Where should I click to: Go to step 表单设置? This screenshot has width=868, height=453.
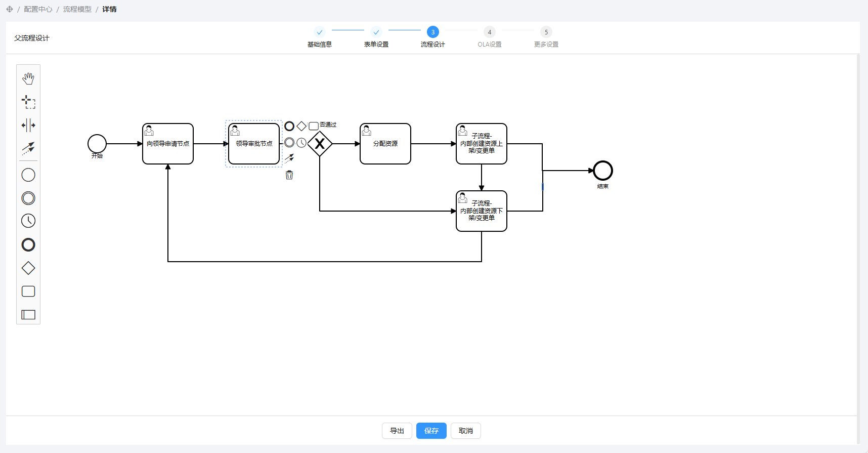coord(376,37)
